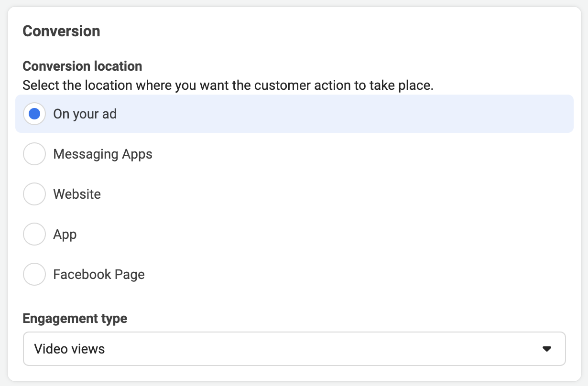Click the highlighted blue row of 'On your ad'
The width and height of the screenshot is (588, 386).
coord(294,114)
